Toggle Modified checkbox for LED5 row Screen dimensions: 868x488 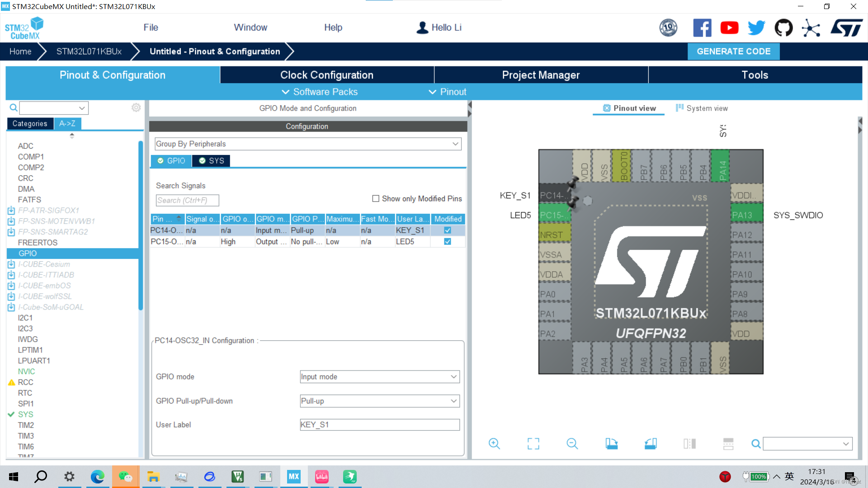[448, 242]
